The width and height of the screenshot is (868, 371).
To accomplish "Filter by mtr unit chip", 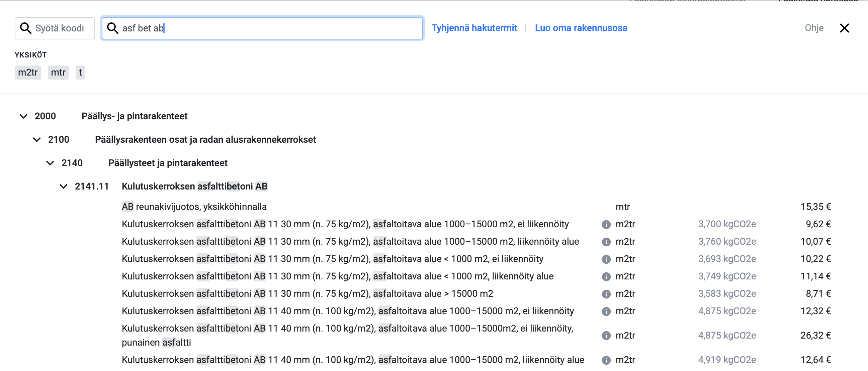I will [x=58, y=73].
